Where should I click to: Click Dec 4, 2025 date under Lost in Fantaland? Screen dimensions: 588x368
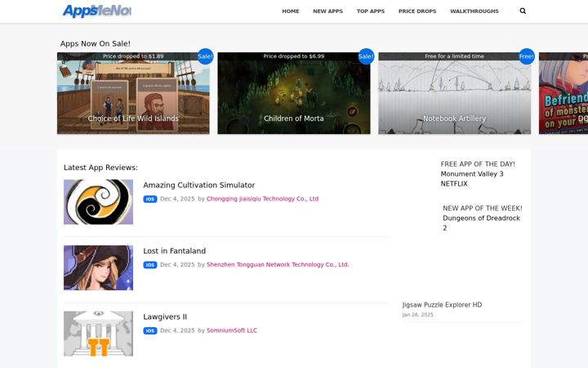[x=177, y=264]
